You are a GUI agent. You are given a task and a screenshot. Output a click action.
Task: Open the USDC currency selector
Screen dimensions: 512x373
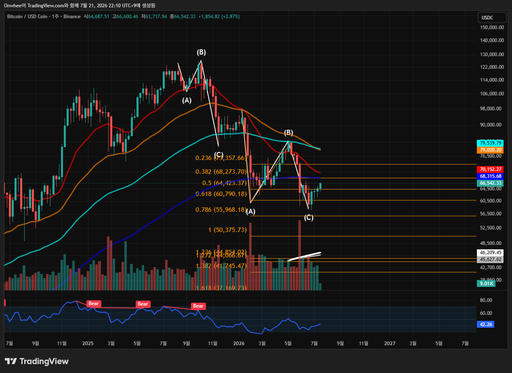[491, 18]
